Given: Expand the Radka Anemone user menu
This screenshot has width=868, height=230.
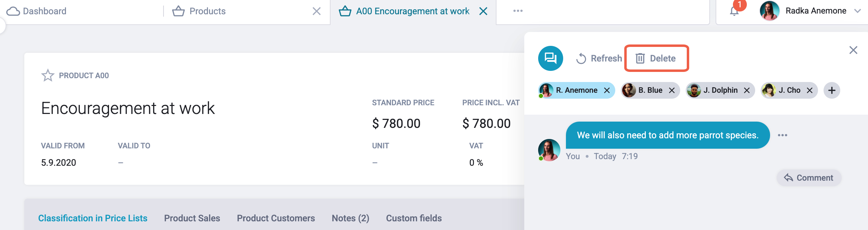Looking at the screenshot, I should [x=857, y=11].
